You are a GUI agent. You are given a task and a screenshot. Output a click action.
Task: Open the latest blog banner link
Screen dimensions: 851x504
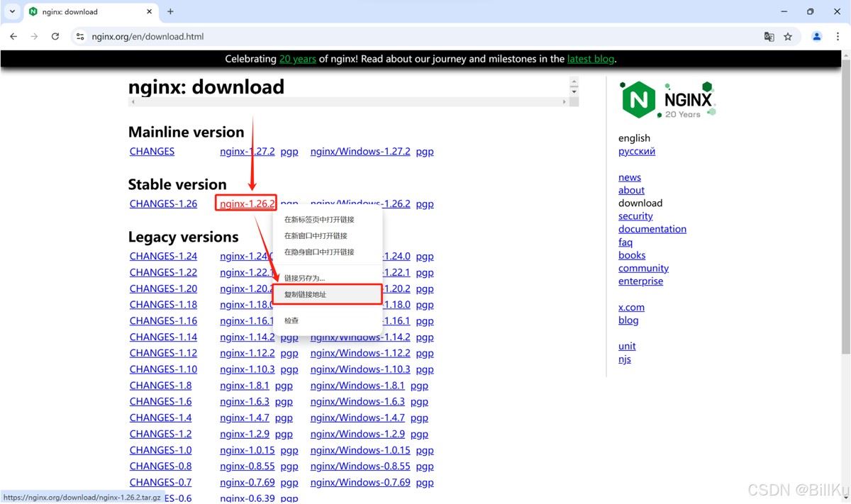pos(591,59)
